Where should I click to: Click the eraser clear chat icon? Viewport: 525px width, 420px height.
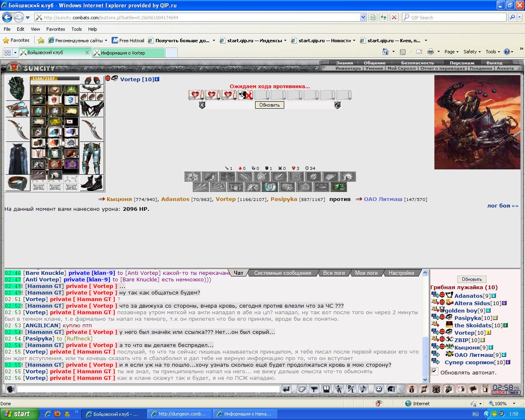302,389
